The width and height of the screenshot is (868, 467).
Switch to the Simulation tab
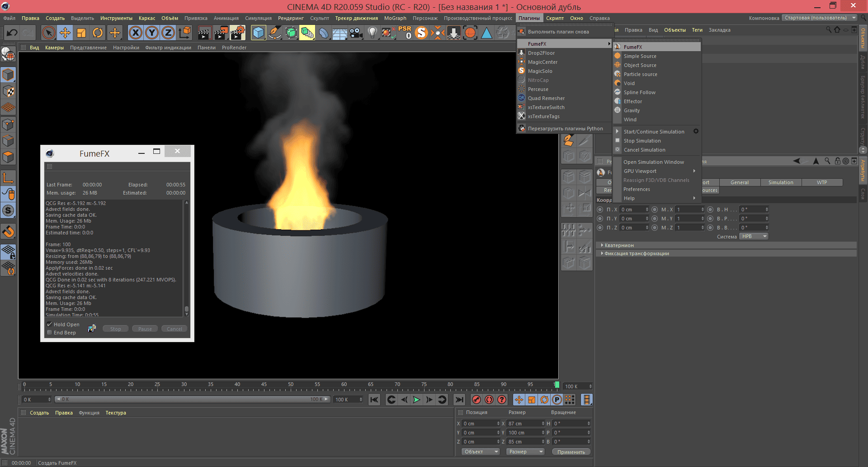781,182
